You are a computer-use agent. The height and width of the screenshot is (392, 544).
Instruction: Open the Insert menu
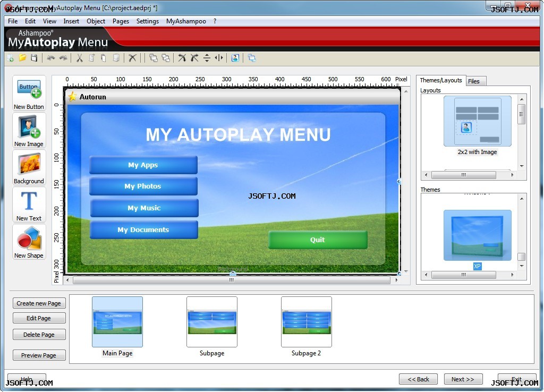click(71, 21)
